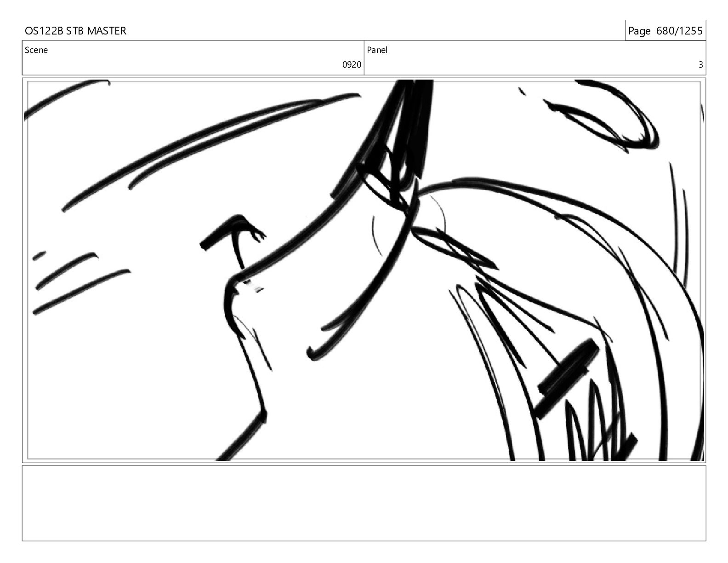Click the Panel label
This screenshot has height=563, width=728.
377,50
